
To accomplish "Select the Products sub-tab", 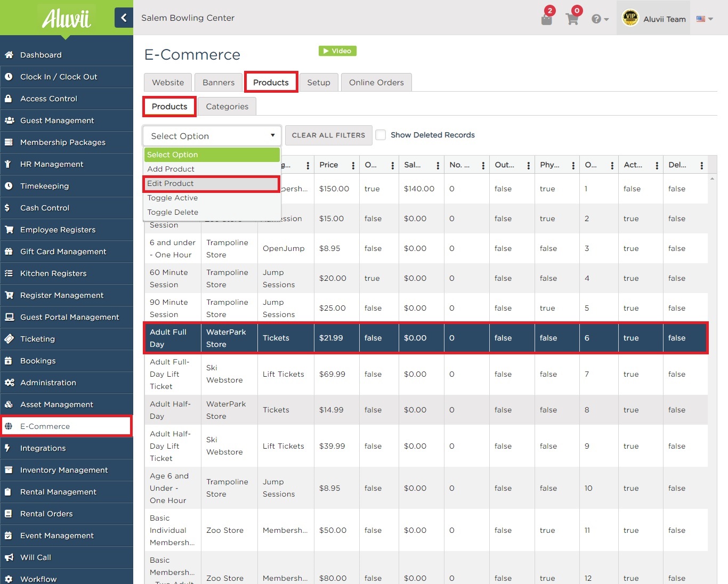I will [169, 107].
